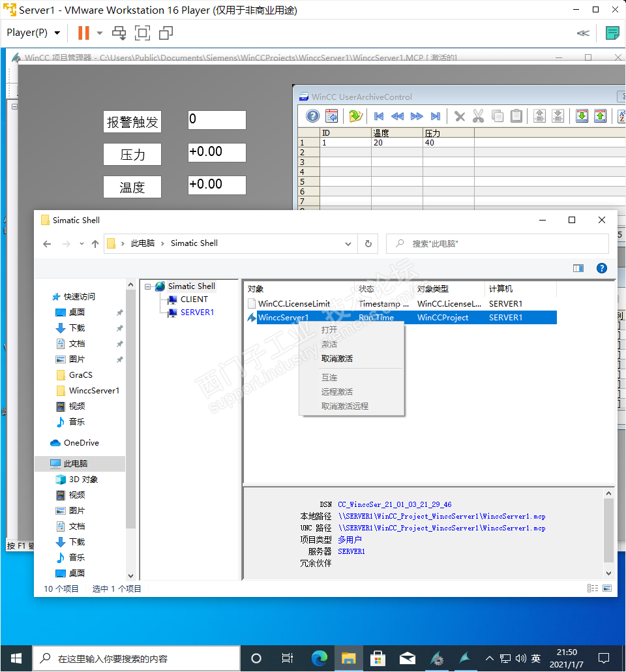Pause the virtual machine in VMware Player
The width and height of the screenshot is (626, 672).
(83, 33)
